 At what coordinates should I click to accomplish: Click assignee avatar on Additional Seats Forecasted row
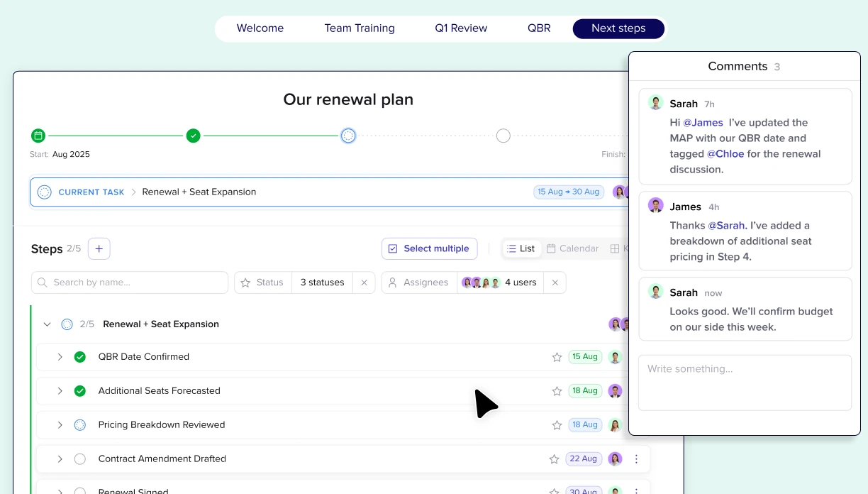615,391
